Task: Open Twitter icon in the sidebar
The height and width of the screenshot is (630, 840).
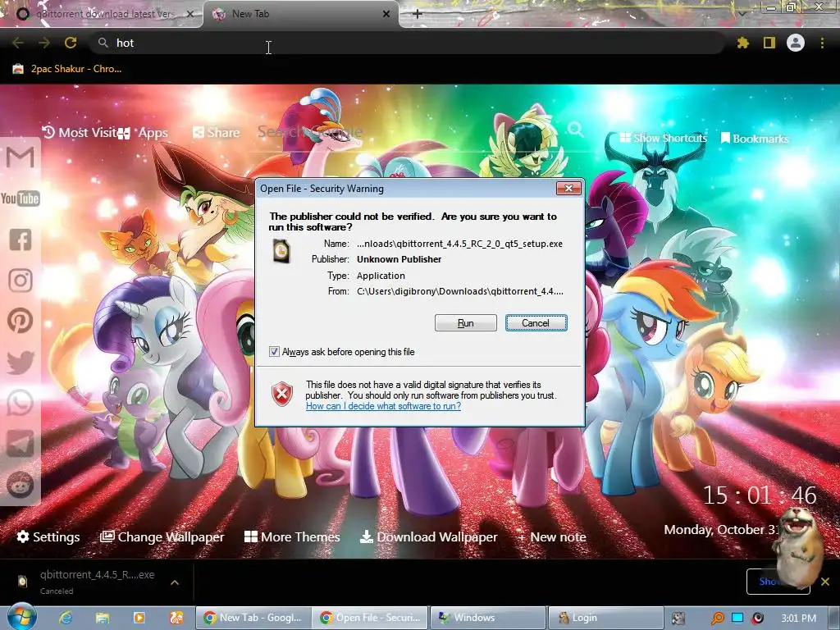Action: click(x=21, y=362)
